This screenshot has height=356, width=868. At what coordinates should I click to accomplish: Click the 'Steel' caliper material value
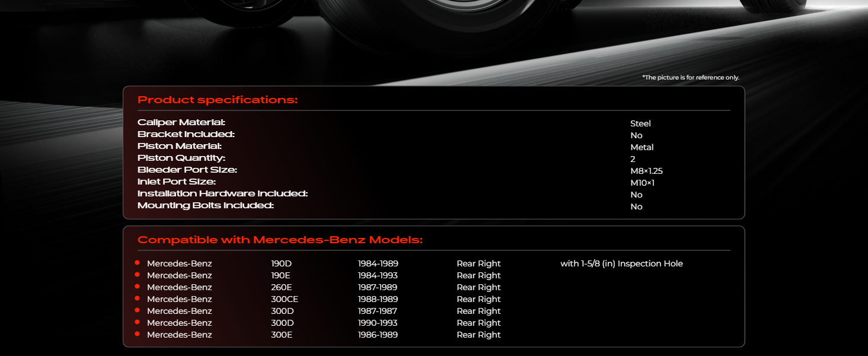click(x=640, y=123)
